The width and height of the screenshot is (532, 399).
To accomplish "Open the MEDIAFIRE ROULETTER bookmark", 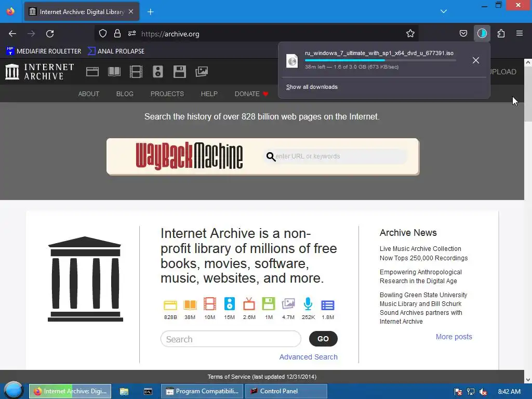I will click(44, 51).
